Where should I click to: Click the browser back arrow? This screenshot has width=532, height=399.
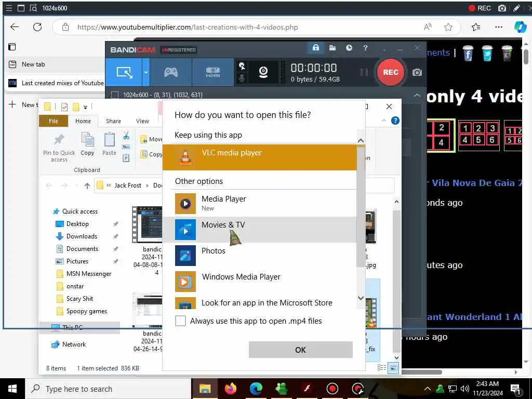click(x=15, y=27)
